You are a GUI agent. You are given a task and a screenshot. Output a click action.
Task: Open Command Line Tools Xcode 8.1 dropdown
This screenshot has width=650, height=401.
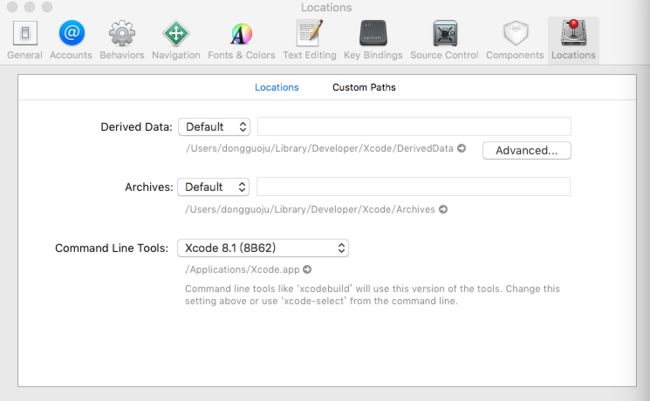263,248
